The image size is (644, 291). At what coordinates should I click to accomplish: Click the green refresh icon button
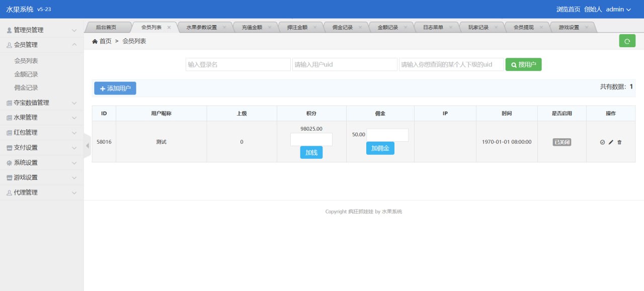point(627,41)
